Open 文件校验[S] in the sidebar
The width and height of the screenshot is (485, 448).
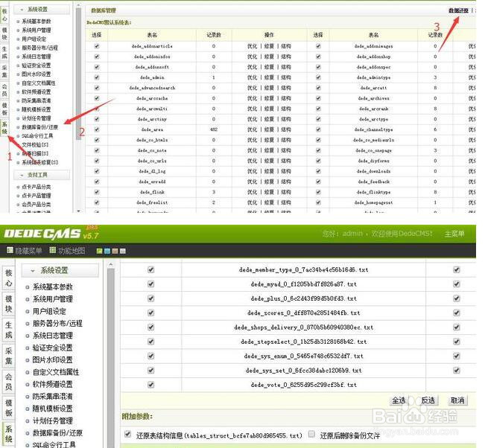35,144
